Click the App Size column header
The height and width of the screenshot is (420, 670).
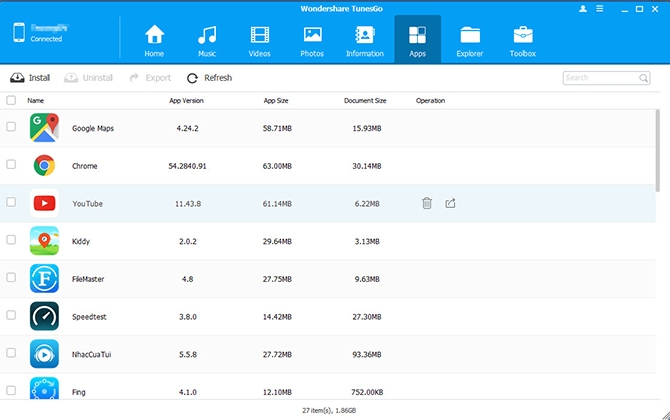[x=276, y=100]
